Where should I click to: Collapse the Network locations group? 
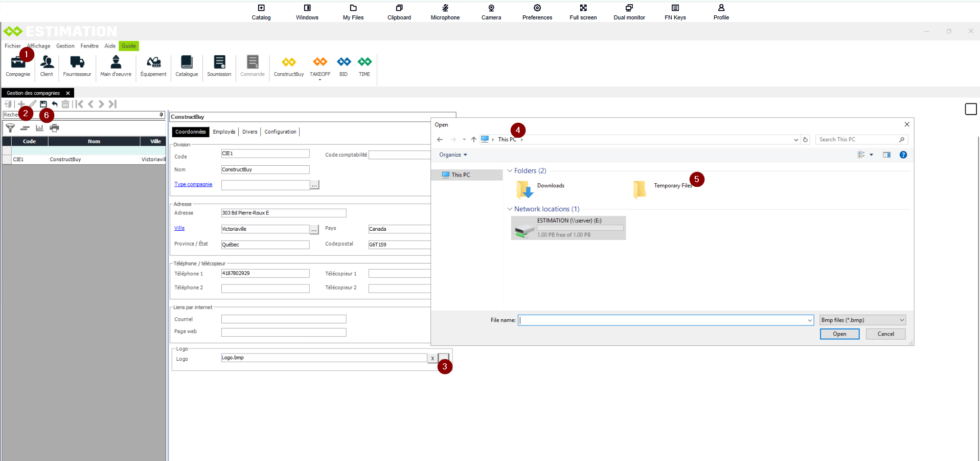pos(510,209)
